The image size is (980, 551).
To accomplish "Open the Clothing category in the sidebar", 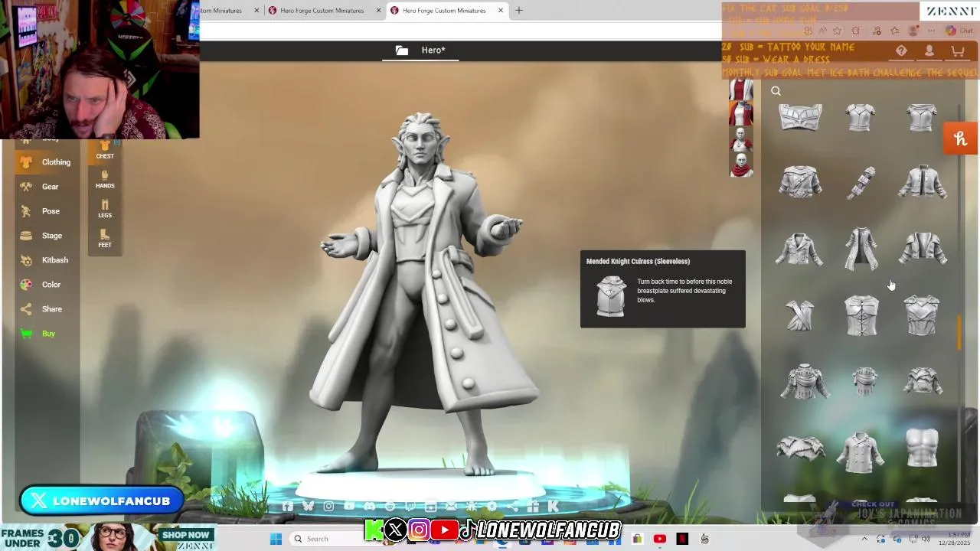I will (x=46, y=162).
